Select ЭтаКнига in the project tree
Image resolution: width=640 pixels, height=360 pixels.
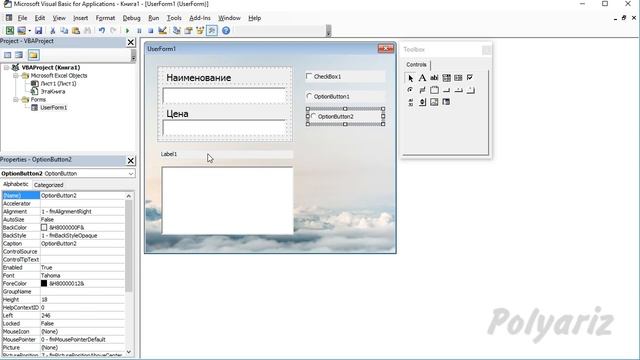point(53,91)
